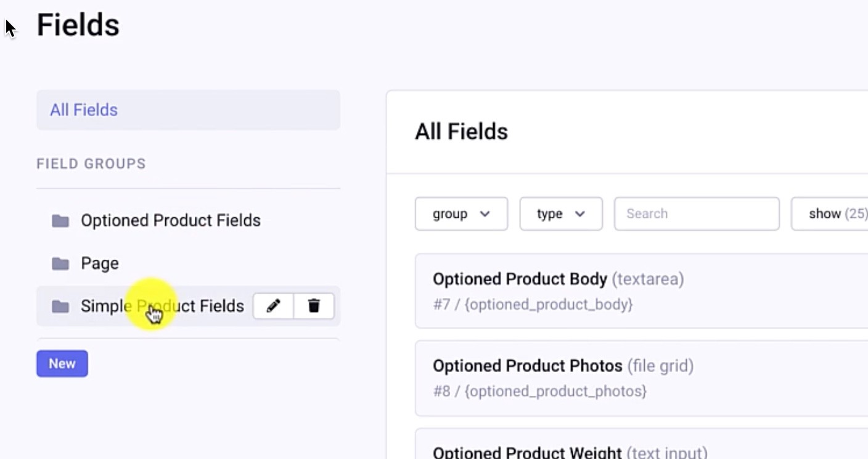This screenshot has height=459, width=868.
Task: Click the Search input field
Action: tap(697, 213)
